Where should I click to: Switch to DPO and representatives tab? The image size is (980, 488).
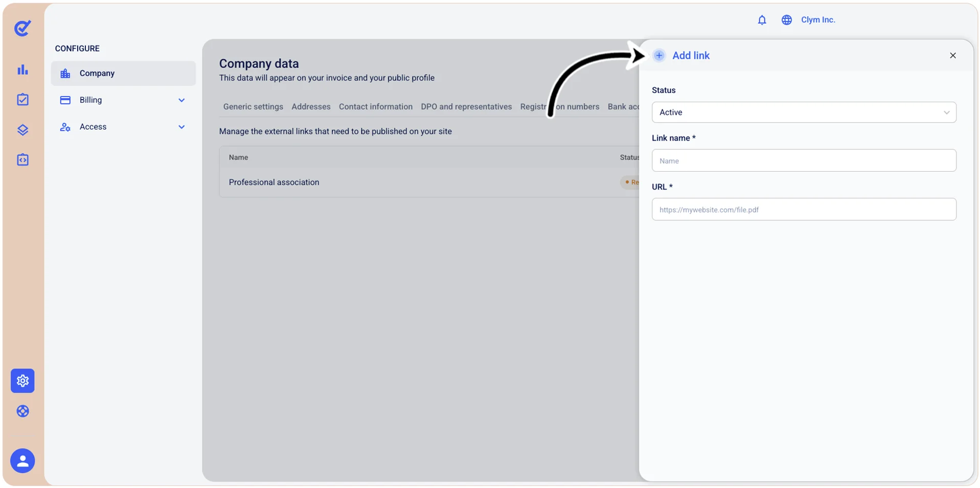pos(466,107)
